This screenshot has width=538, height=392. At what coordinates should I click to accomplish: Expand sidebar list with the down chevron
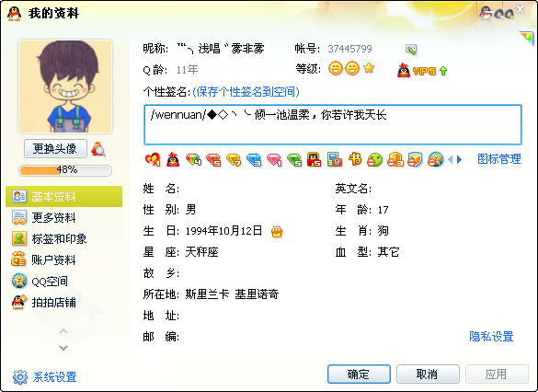pos(63,348)
